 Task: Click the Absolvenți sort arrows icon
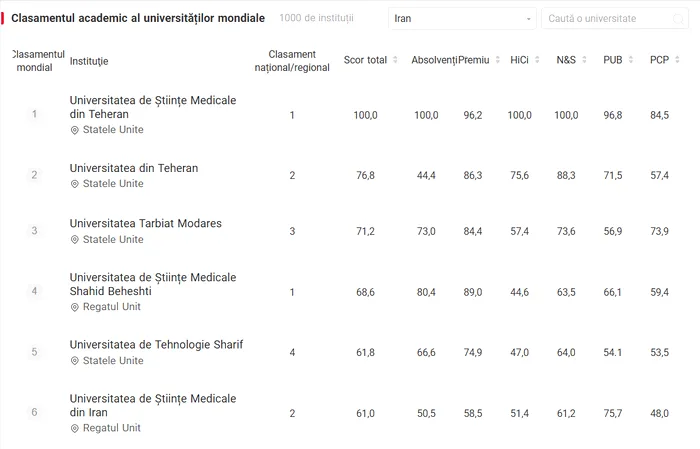click(x=457, y=60)
